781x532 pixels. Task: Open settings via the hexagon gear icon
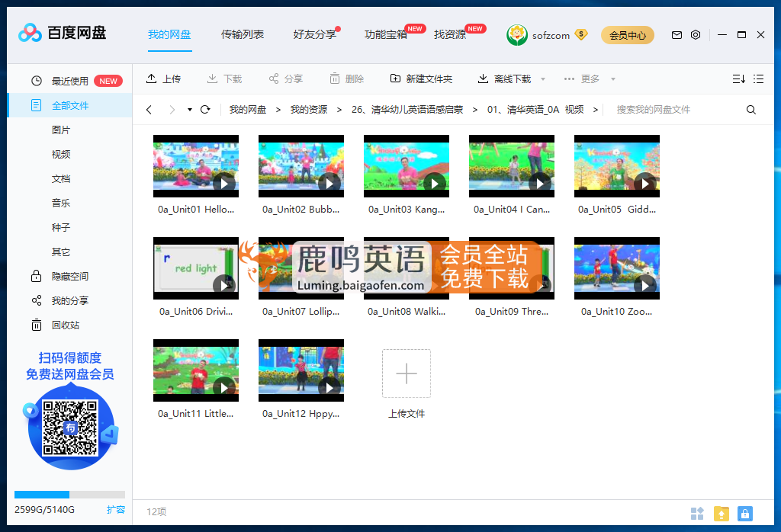(x=696, y=35)
